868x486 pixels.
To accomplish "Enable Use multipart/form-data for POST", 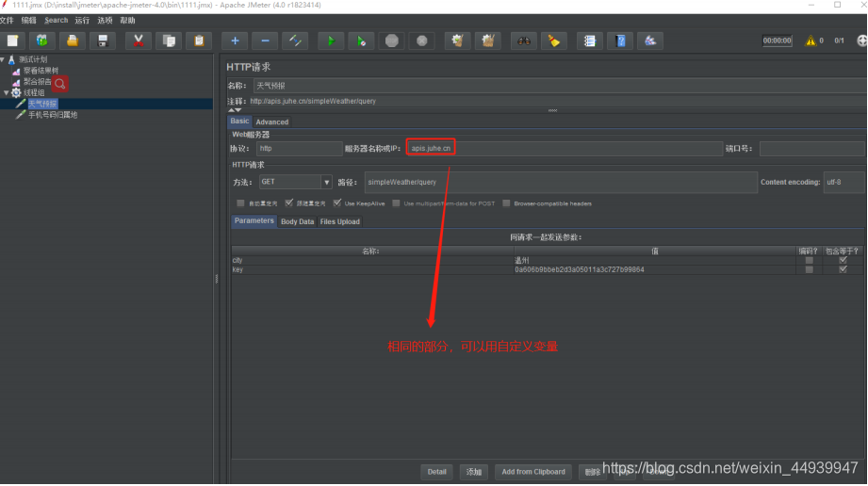I will tap(396, 203).
